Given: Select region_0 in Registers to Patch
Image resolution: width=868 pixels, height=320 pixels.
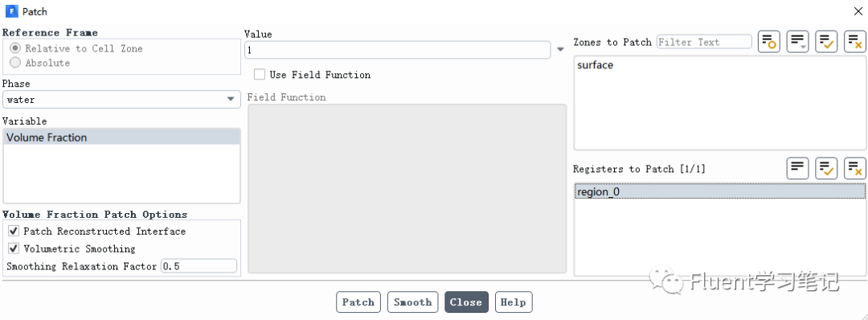Looking at the screenshot, I should [719, 191].
